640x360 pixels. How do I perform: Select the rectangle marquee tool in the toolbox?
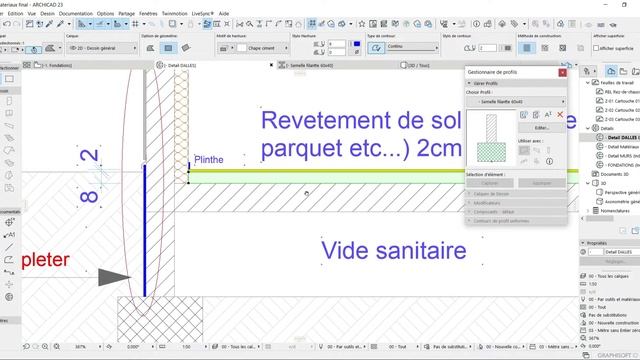coord(9,79)
